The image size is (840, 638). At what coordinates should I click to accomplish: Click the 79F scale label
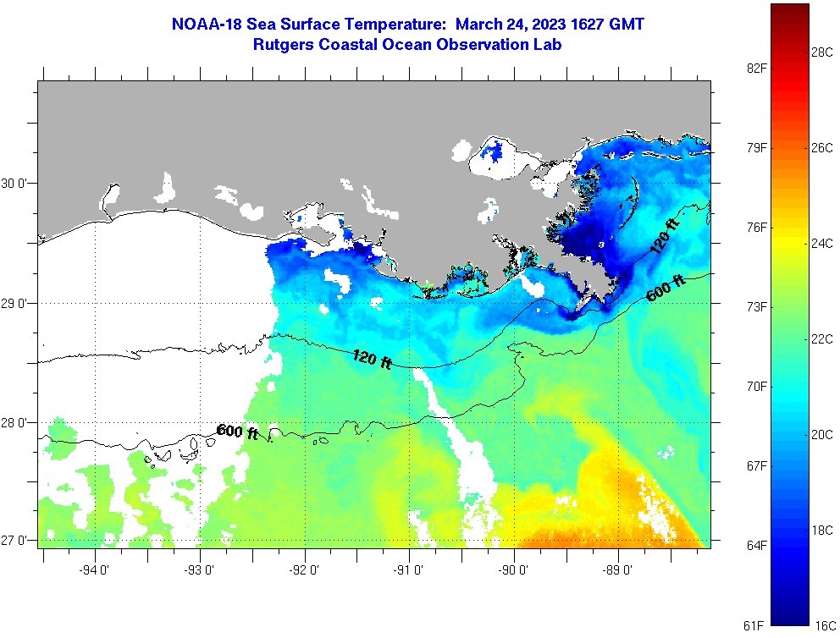tap(756, 148)
